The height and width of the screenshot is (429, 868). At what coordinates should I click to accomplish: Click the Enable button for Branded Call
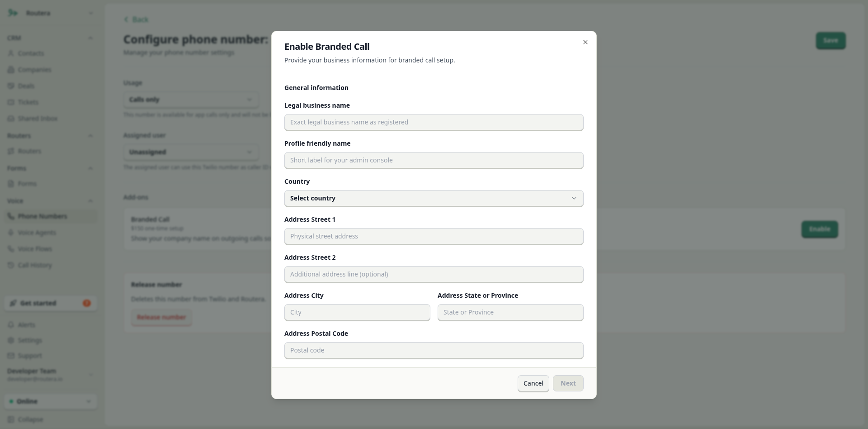[820, 229]
